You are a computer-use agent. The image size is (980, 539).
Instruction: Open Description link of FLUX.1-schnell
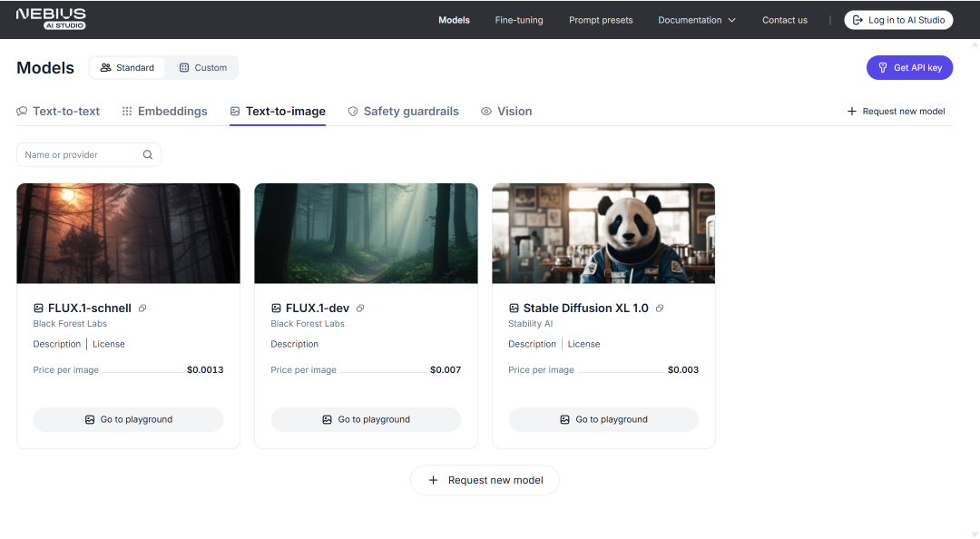pyautogui.click(x=57, y=344)
